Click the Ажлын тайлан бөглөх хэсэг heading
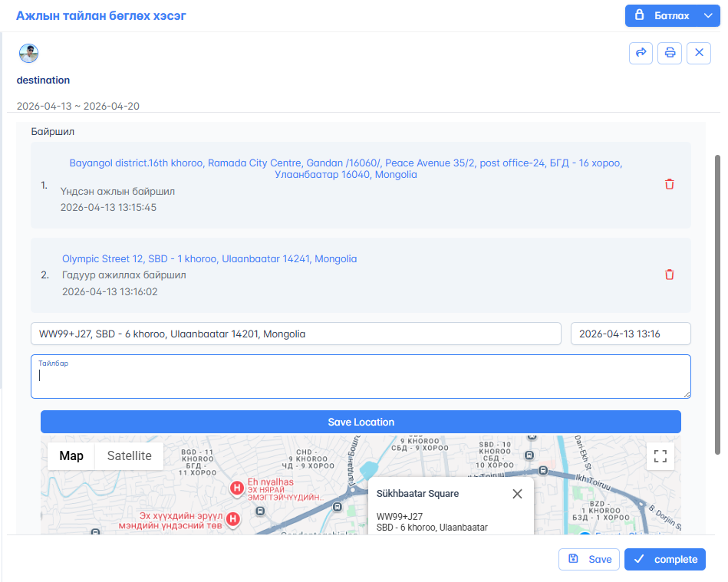The image size is (728, 582). (101, 16)
